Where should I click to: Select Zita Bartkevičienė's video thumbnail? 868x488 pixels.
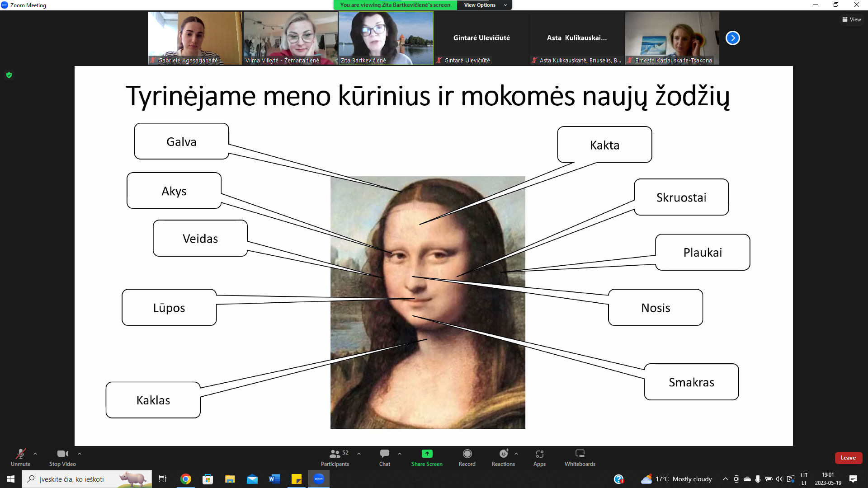[386, 38]
